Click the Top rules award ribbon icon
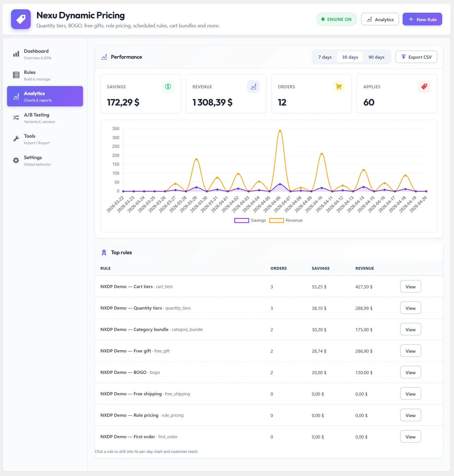454x476 pixels. tap(104, 253)
